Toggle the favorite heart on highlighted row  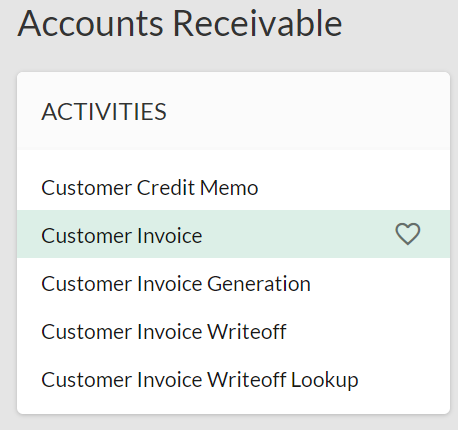click(x=408, y=234)
